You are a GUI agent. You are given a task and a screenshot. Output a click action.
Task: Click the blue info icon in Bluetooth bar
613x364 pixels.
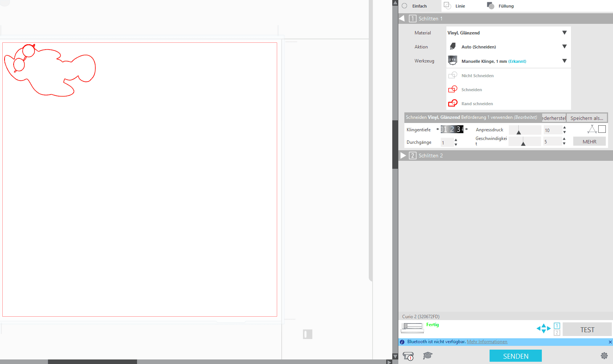pyautogui.click(x=402, y=342)
